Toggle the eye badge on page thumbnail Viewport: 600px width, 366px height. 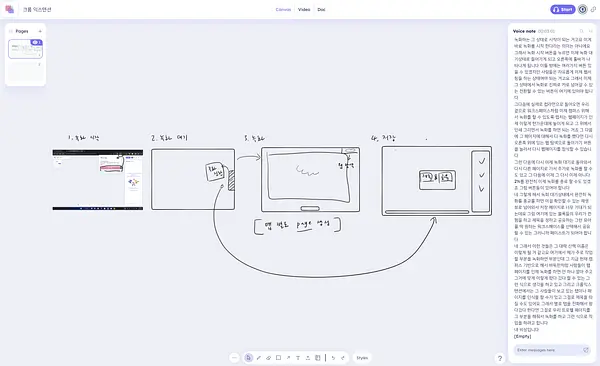click(37, 42)
